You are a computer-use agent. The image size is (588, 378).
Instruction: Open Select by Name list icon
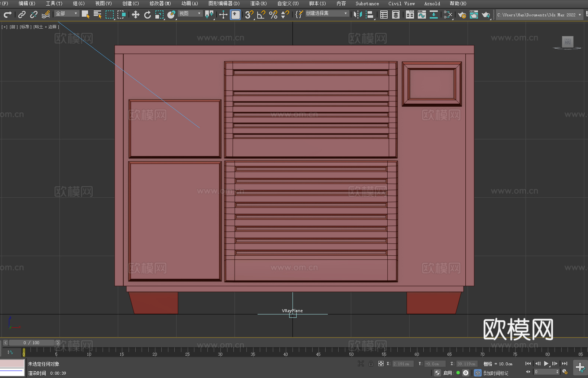tap(98, 14)
